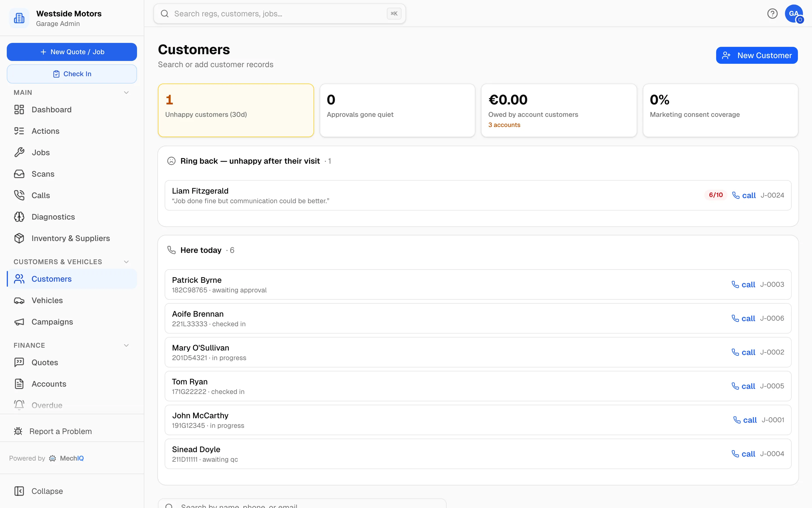
Task: Click the Dashboard grid icon
Action: pyautogui.click(x=19, y=110)
